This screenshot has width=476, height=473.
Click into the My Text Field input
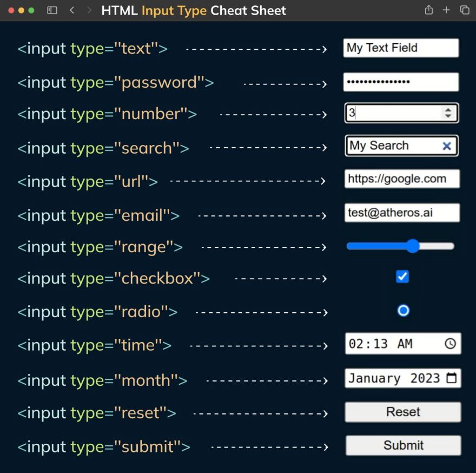[401, 48]
